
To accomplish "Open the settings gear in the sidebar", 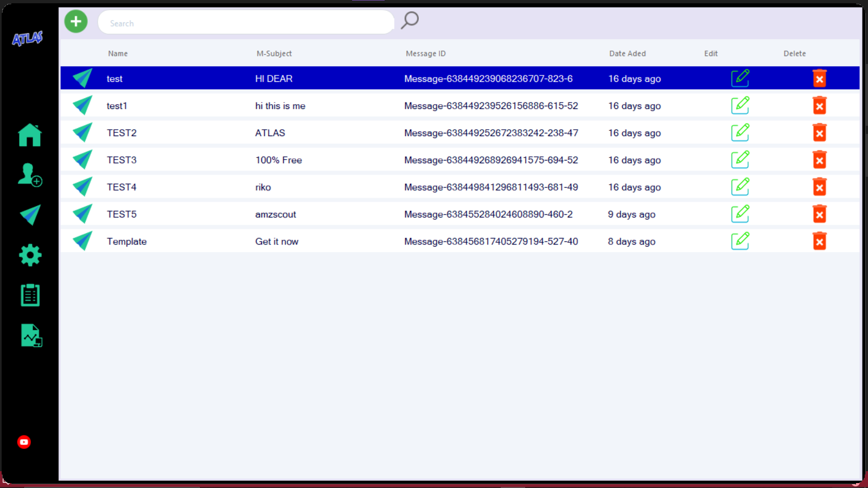I will 29,254.
